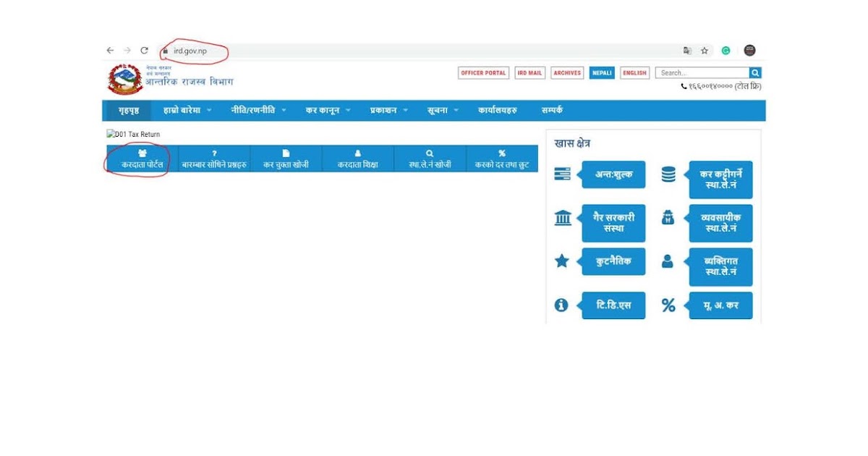
Task: Open the browser profile avatar
Action: [x=749, y=51]
